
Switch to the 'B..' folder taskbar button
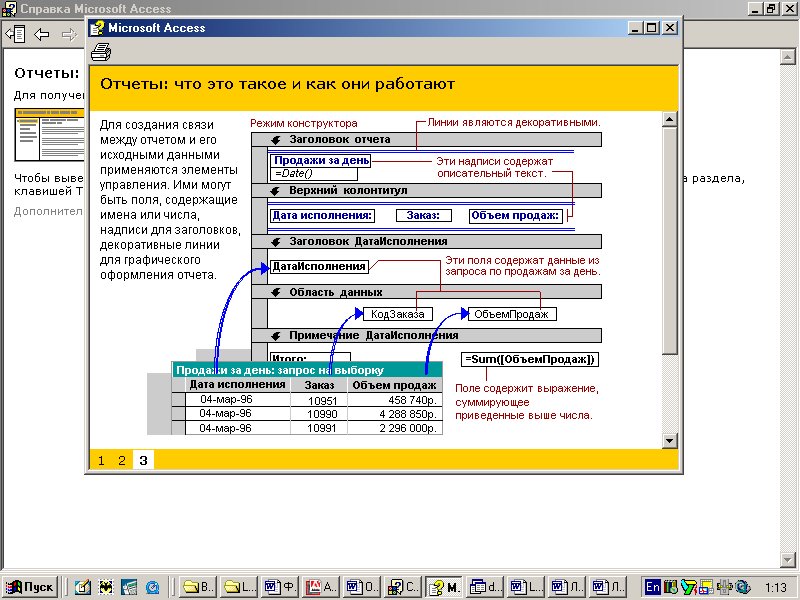tap(198, 587)
